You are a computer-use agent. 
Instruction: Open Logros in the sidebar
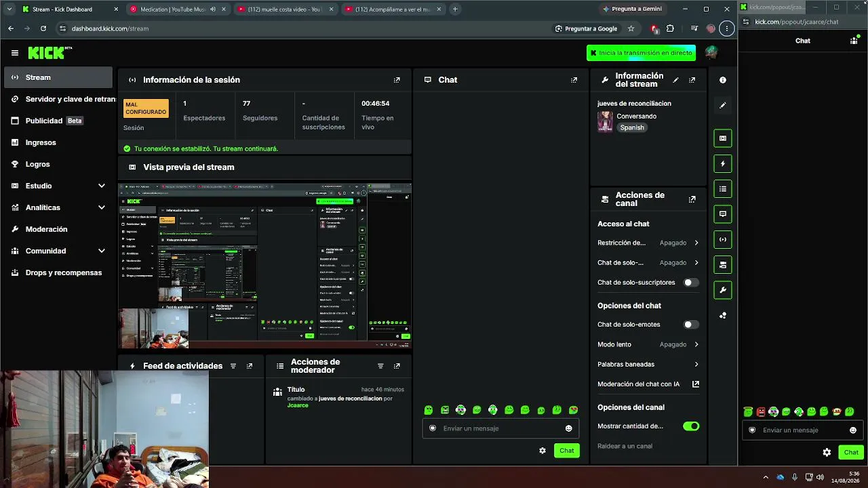[x=59, y=164]
